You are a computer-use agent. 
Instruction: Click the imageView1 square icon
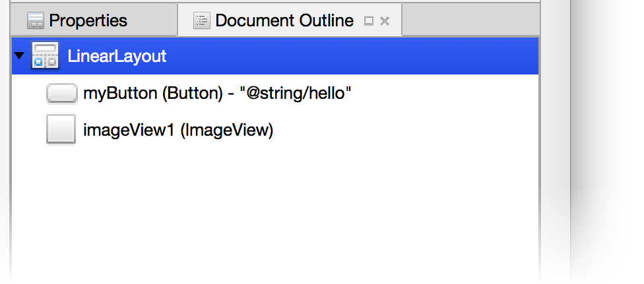[x=61, y=130]
